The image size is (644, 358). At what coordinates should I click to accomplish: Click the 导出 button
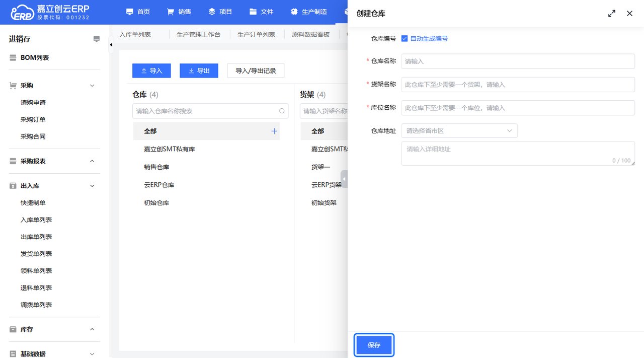pos(199,71)
